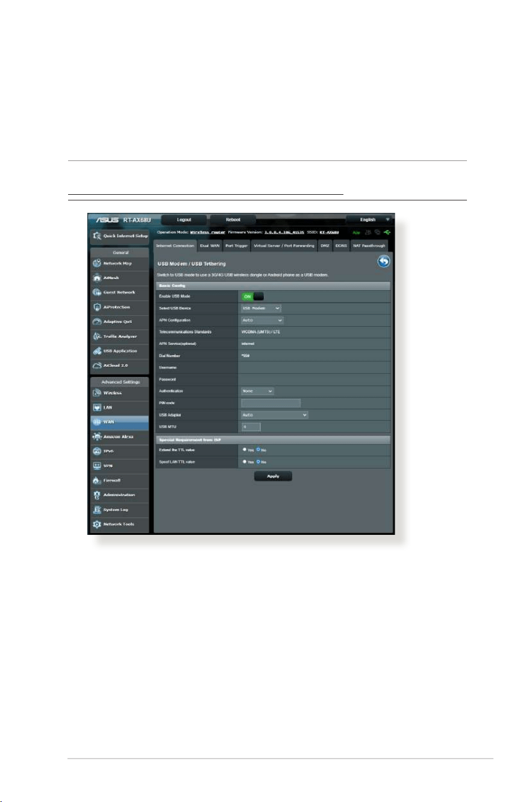Switch to the DDNS tab
Viewport: 532px width, 802px height.
[341, 245]
